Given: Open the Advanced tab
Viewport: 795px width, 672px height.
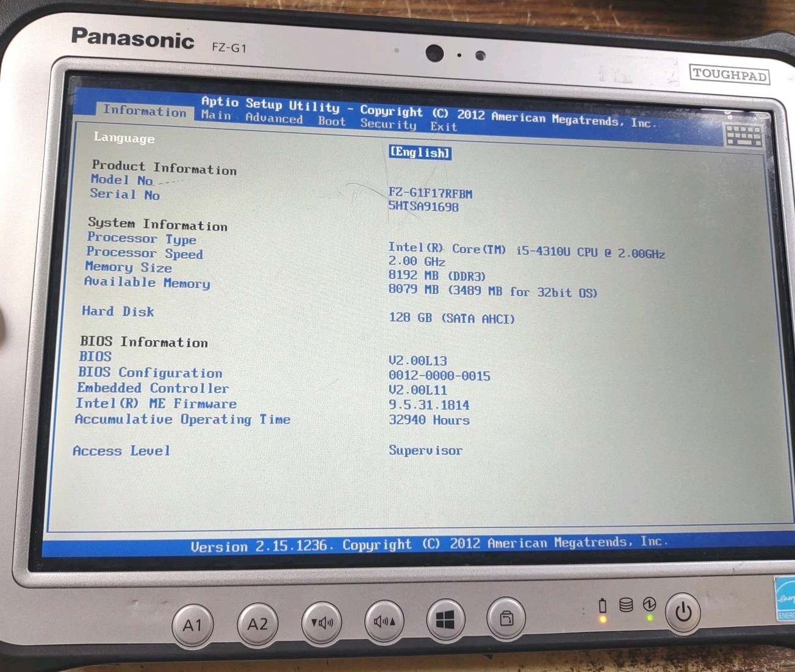Looking at the screenshot, I should (274, 118).
